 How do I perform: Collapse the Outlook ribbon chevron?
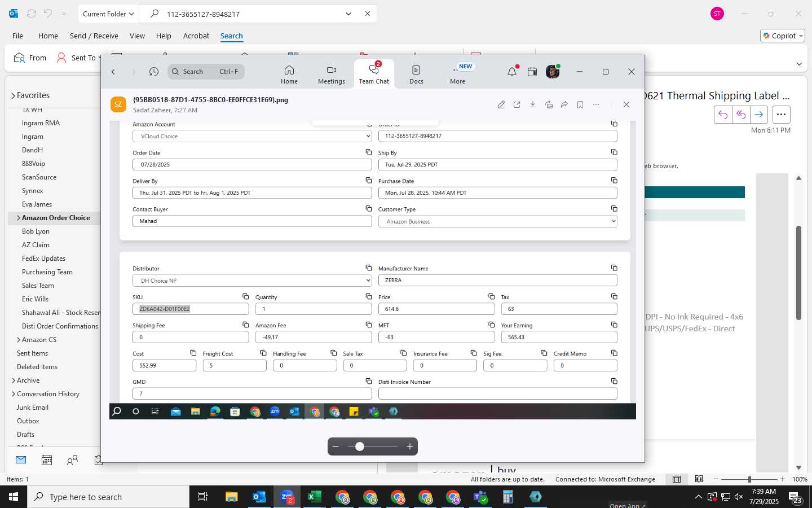(x=799, y=64)
